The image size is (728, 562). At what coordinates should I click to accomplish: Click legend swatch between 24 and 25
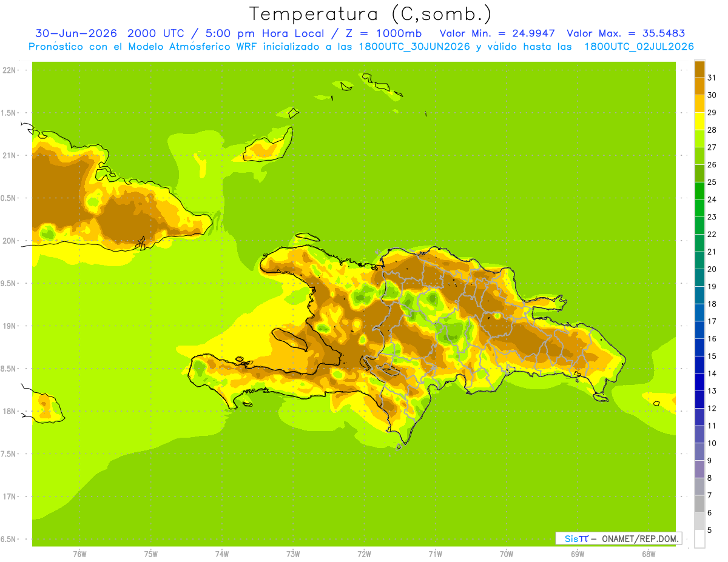pyautogui.click(x=699, y=191)
